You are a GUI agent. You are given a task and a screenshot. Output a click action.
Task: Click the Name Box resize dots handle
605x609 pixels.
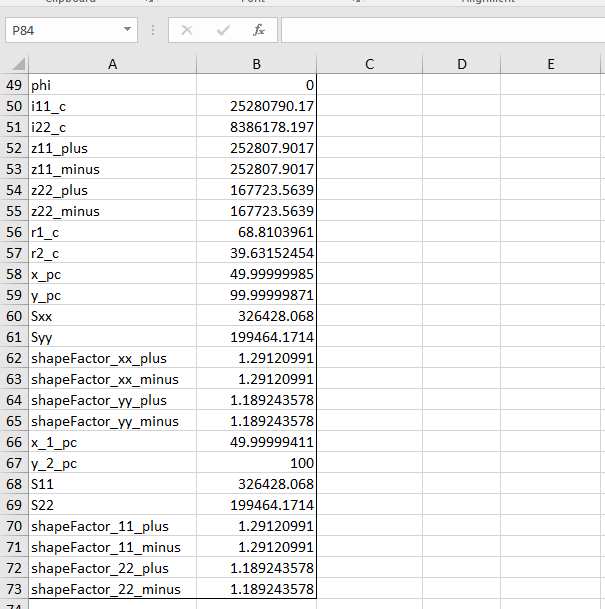coord(153,31)
